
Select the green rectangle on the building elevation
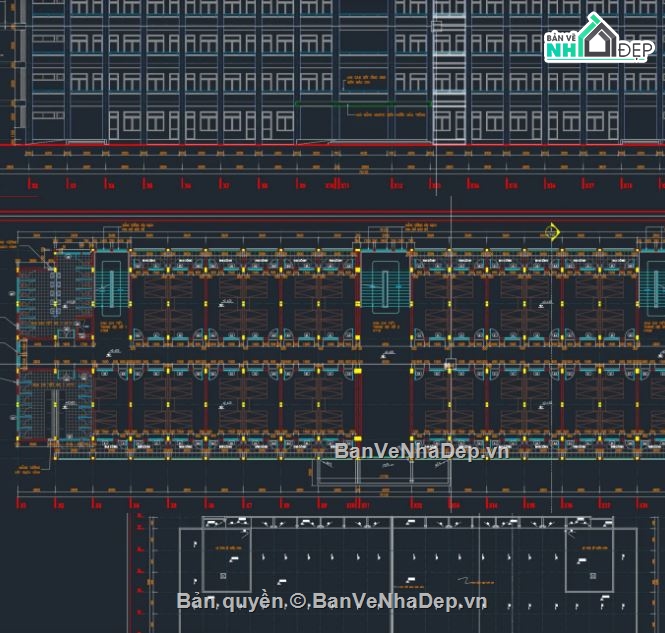tap(365, 119)
